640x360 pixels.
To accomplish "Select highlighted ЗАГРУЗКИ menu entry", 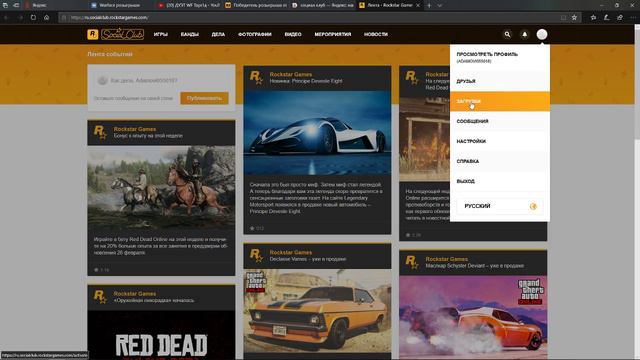I will point(500,101).
